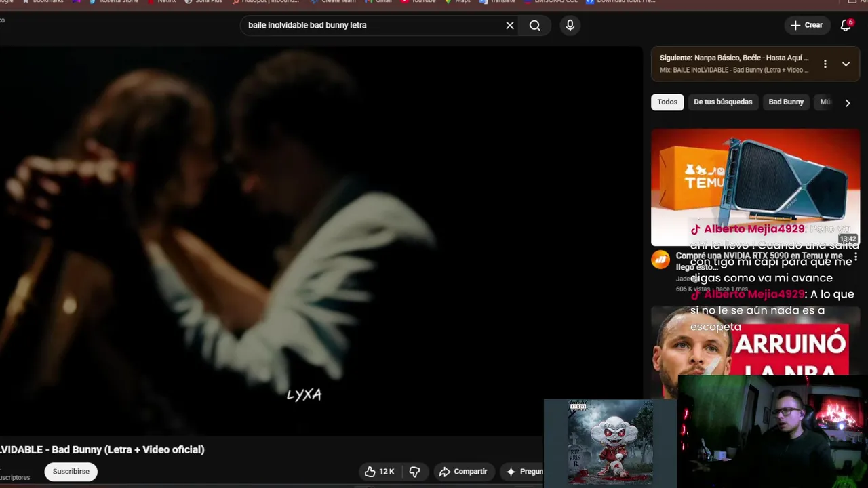Open the three-dot menu for the RTX 5090 video
This screenshot has width=868, height=488.
[856, 258]
